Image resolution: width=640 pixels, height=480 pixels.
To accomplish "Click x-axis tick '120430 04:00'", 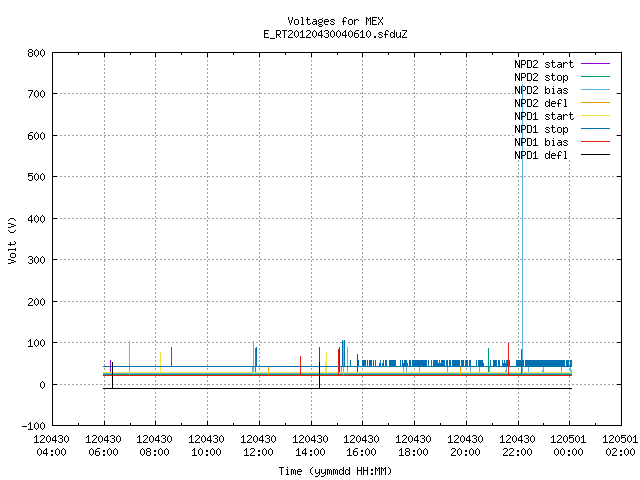I will click(51, 446).
